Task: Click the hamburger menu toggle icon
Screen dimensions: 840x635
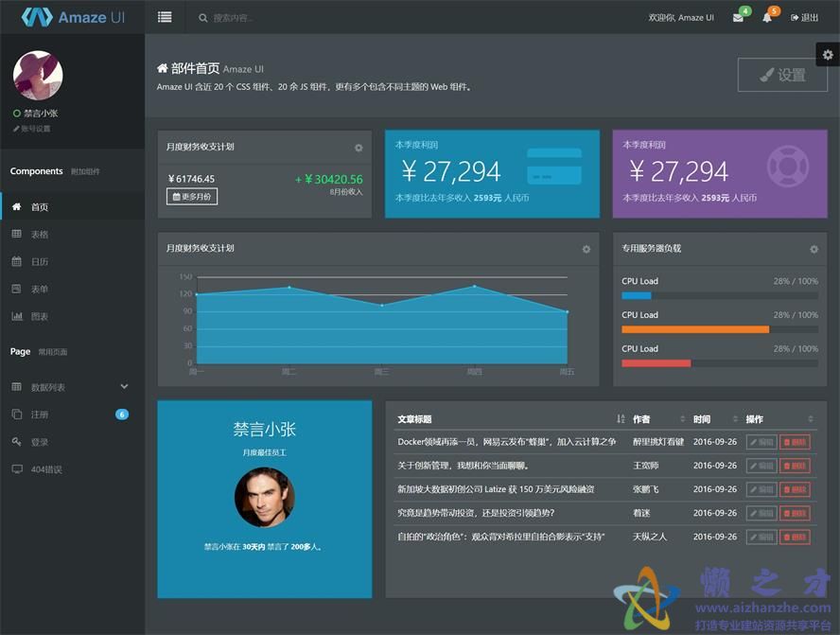Action: pos(165,17)
